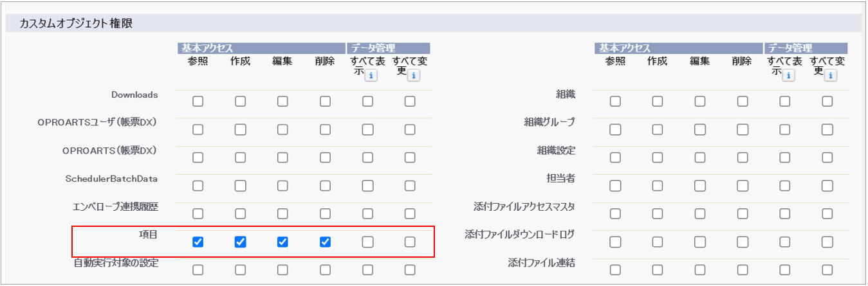868x286 pixels.
Task: Disable 作成 permission for 項目
Action: tap(241, 242)
